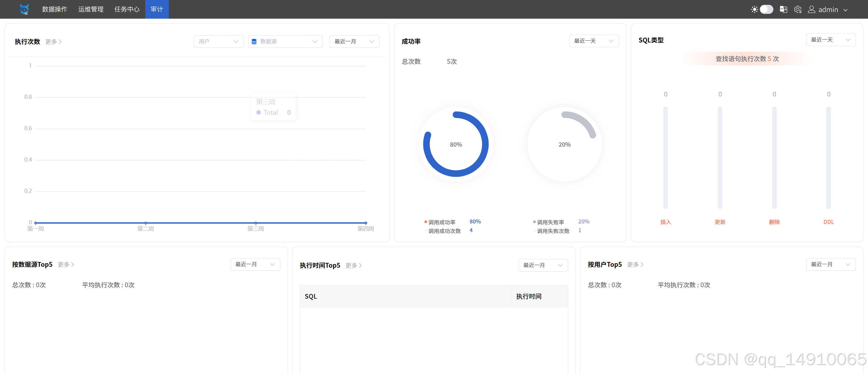Click 更多 link next to 按数据源Top5

[x=64, y=265]
